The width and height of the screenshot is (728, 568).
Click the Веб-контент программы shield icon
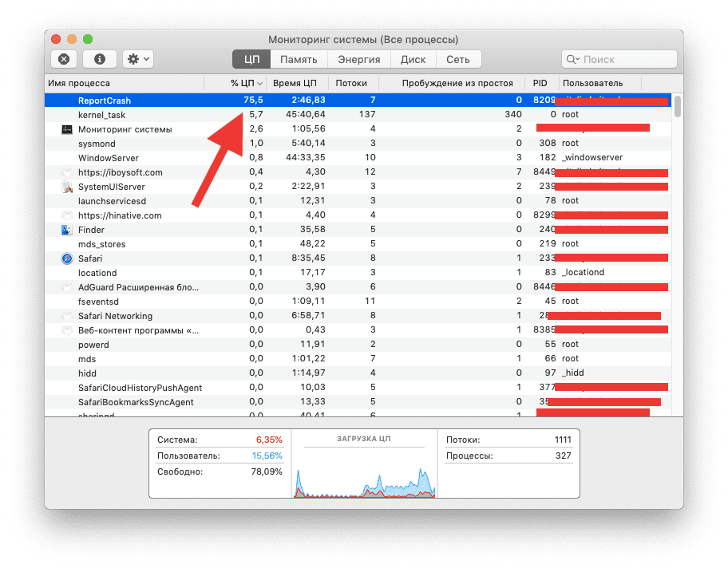(67, 330)
